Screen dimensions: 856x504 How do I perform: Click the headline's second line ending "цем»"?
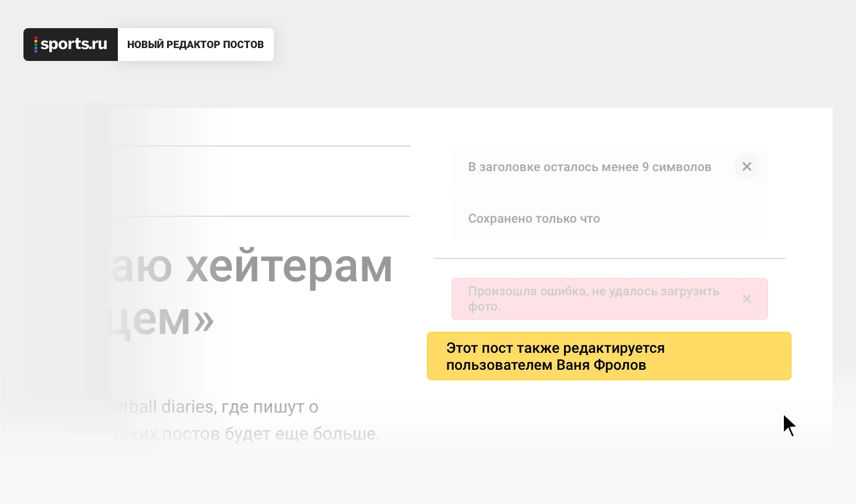pos(170,320)
